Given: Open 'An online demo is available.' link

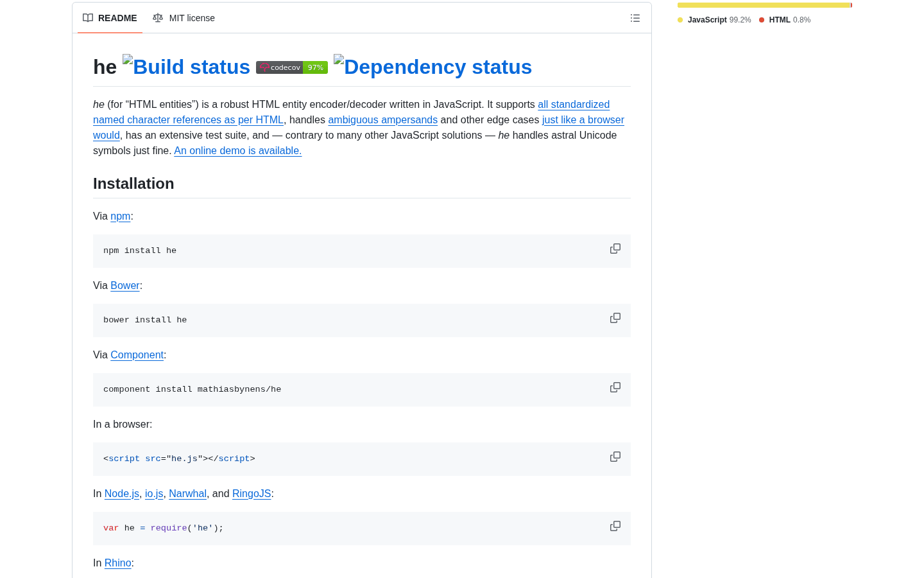Looking at the screenshot, I should pyautogui.click(x=237, y=150).
